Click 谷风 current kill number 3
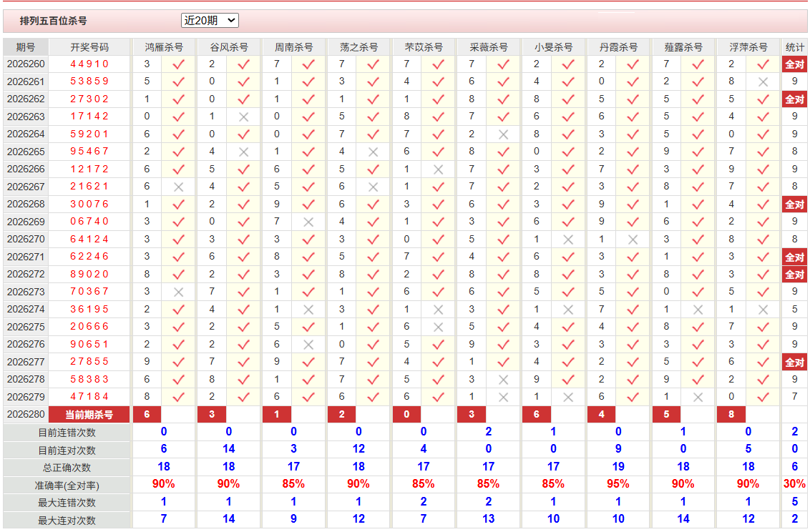Viewport: 810px width, 532px height. coord(212,414)
